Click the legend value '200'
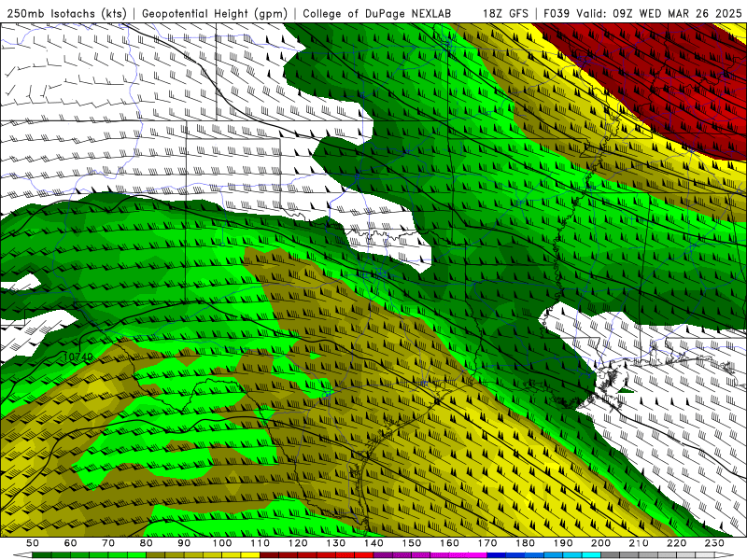747x560 pixels. point(600,543)
